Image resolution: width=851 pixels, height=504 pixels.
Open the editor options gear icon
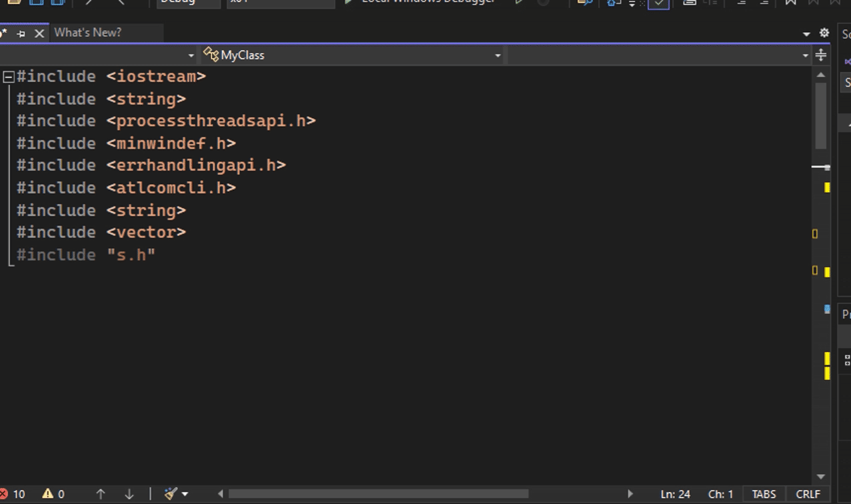click(824, 32)
